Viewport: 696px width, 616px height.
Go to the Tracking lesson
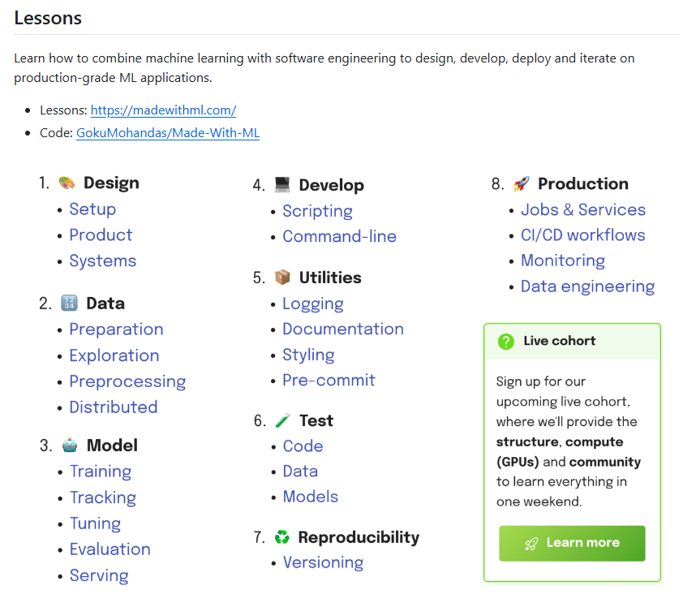[x=103, y=498]
